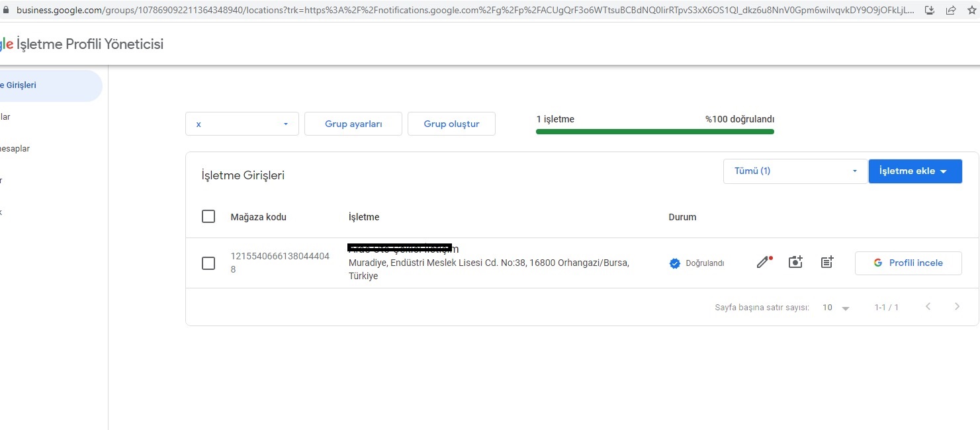The height and width of the screenshot is (430, 980).
Task: Tick the select-all checkbox in the table header
Action: point(208,216)
